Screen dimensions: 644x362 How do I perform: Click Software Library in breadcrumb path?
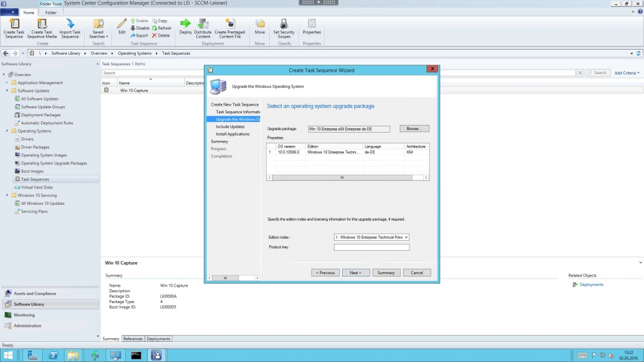65,53
